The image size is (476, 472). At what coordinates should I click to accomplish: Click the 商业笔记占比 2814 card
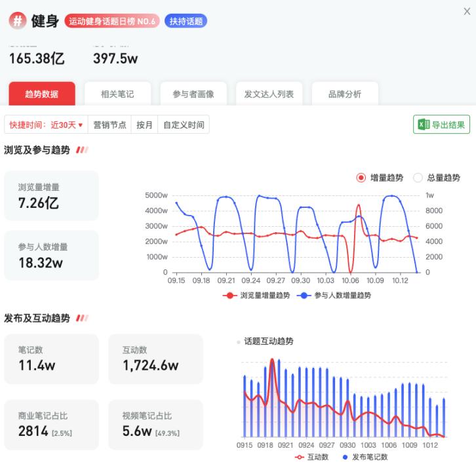coord(51,425)
